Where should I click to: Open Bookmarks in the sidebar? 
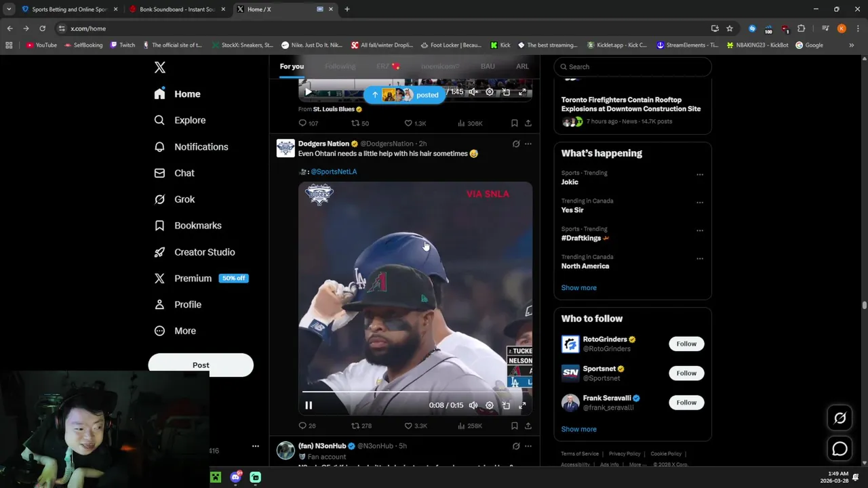coord(188,226)
